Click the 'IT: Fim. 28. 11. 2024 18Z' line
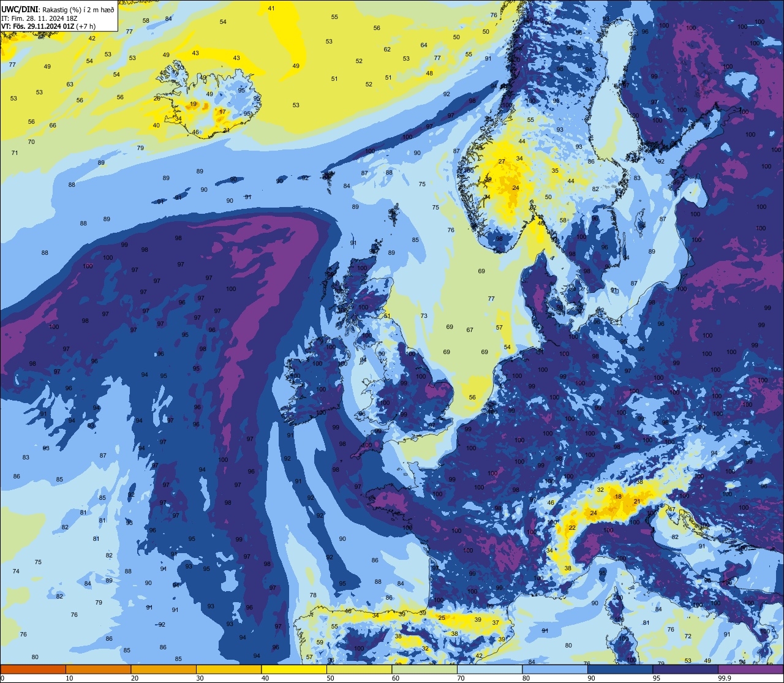The image size is (784, 683). (x=39, y=18)
